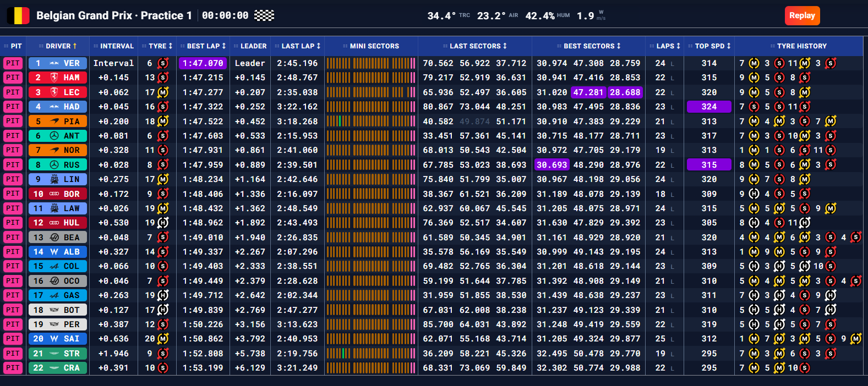The height and width of the screenshot is (386, 868).
Task: Click the drag handle icon beside LEADER header
Action: click(x=236, y=46)
